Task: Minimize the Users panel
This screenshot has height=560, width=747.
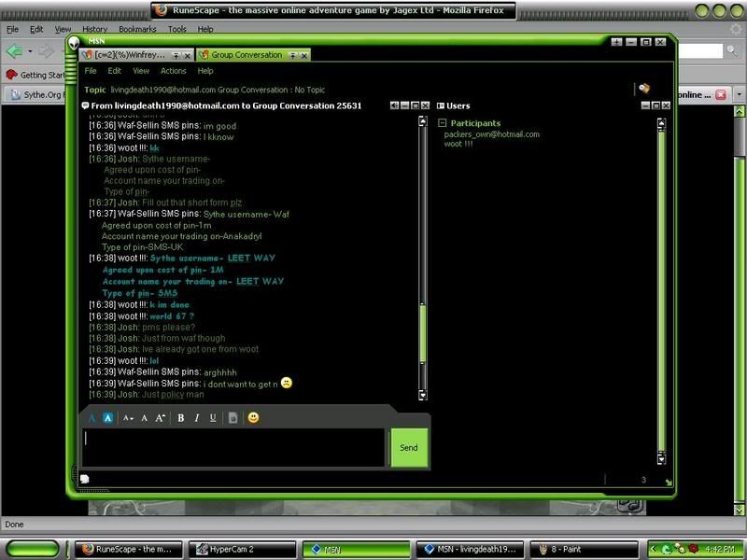Action: [645, 105]
